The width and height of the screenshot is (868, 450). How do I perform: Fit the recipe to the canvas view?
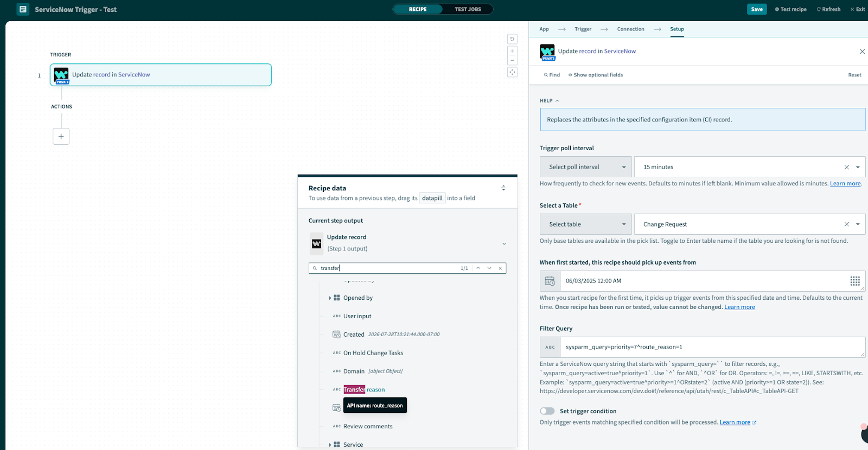tap(512, 72)
